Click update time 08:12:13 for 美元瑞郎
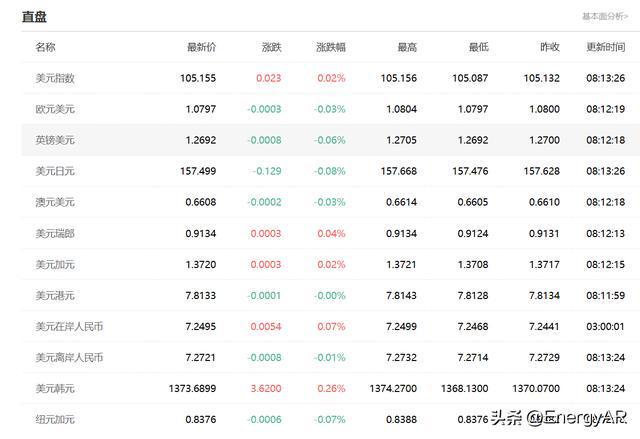The height and width of the screenshot is (439, 640). tap(606, 233)
